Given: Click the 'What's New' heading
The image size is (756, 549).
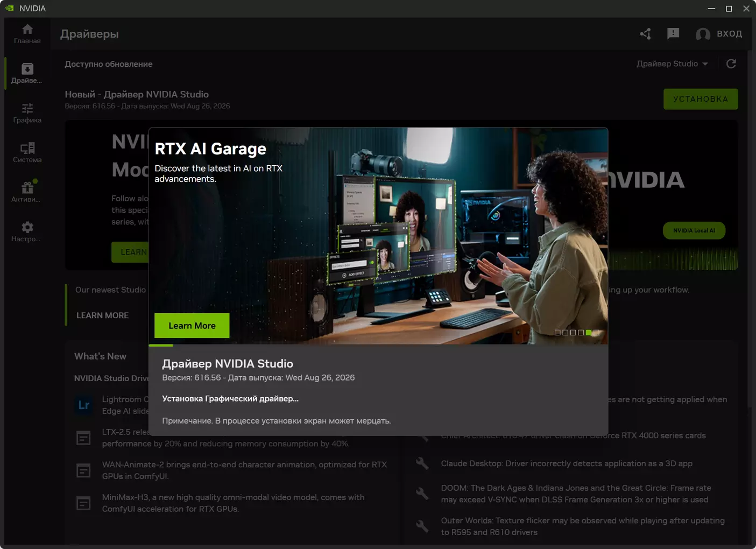Looking at the screenshot, I should pyautogui.click(x=100, y=356).
